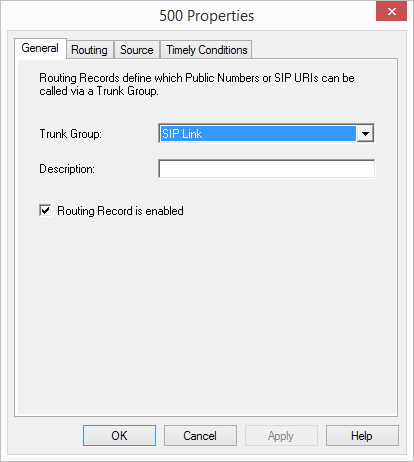Screen dimensions: 414x462
Task: Toggle the Routing Record is enabled checkbox
Action: point(45,211)
